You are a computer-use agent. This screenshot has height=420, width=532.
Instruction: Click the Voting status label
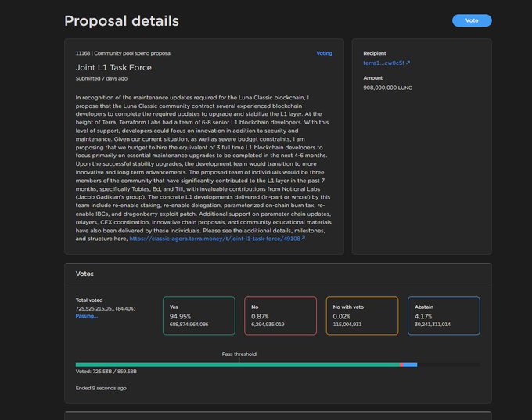[324, 53]
